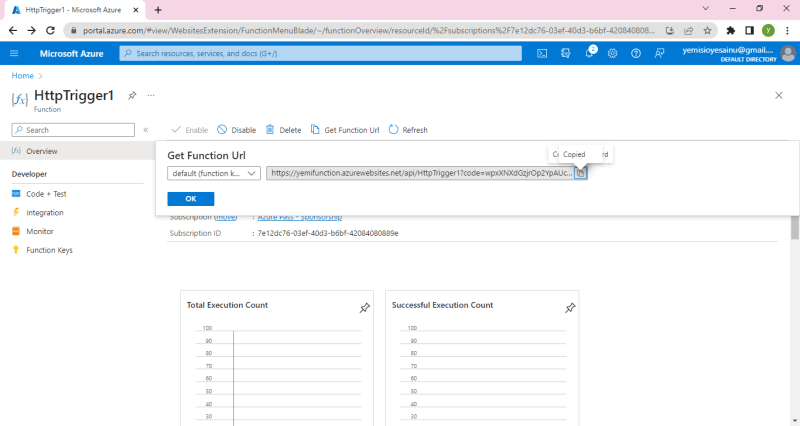Viewport: 800px width, 426px height.
Task: Close the HttpTrigger1 blade
Action: 779,95
